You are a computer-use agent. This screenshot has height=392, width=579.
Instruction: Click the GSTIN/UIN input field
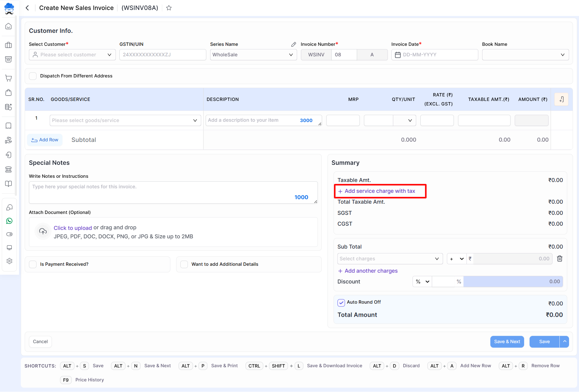point(163,55)
